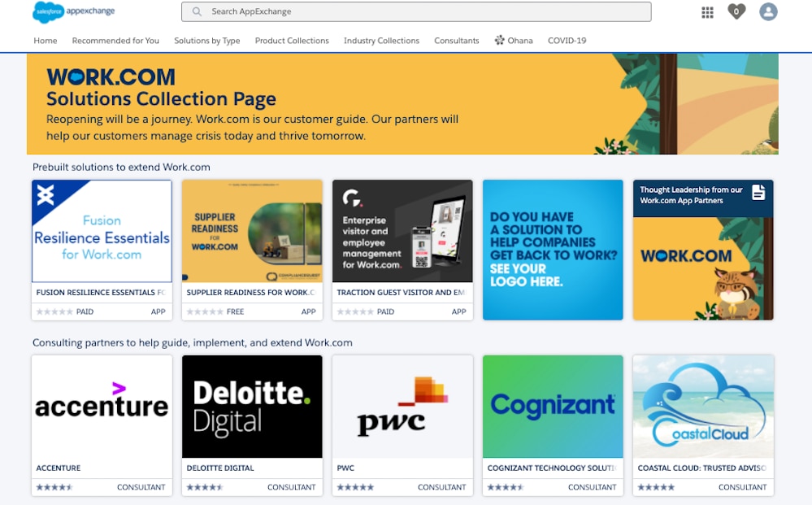Open the app launcher grid icon
Screen dimensions: 812x505
[x=707, y=12]
